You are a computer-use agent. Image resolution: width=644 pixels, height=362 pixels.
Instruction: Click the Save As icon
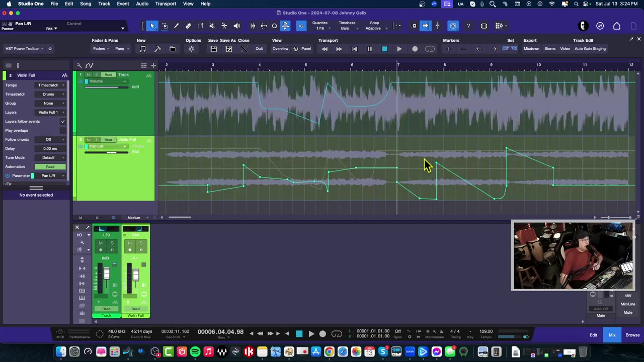tap(229, 49)
